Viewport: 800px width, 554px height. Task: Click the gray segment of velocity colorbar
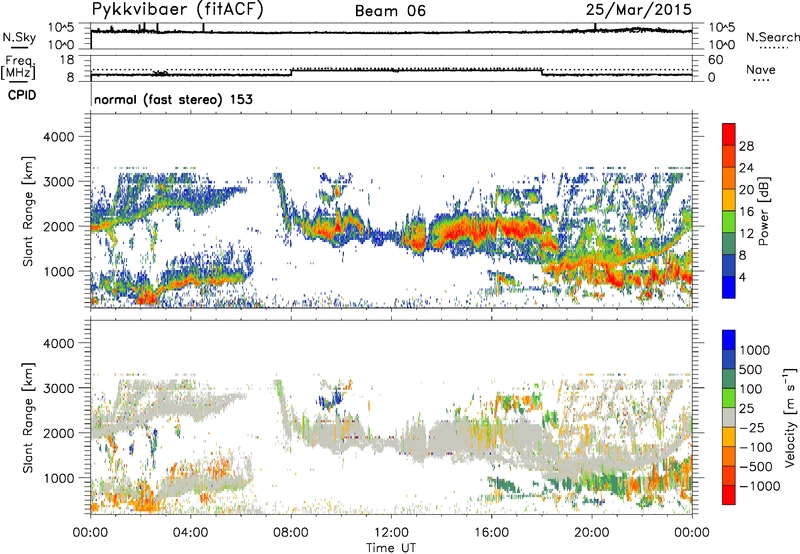tap(729, 417)
